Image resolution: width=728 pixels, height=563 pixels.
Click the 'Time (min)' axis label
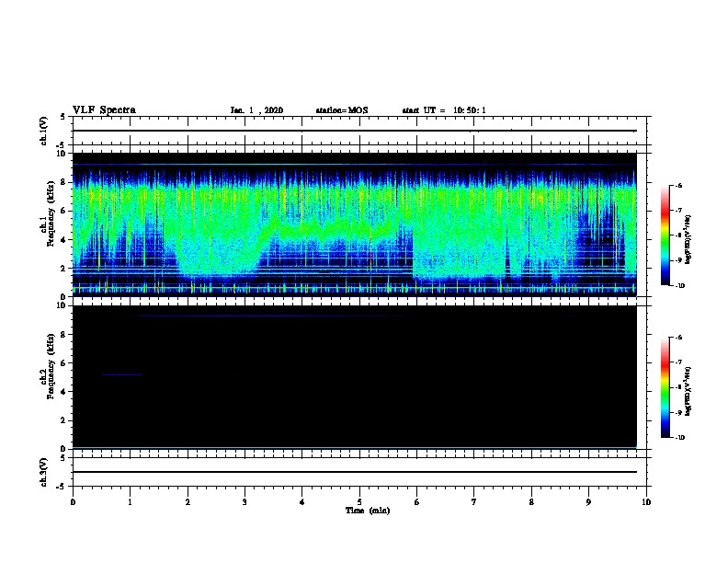tap(368, 511)
